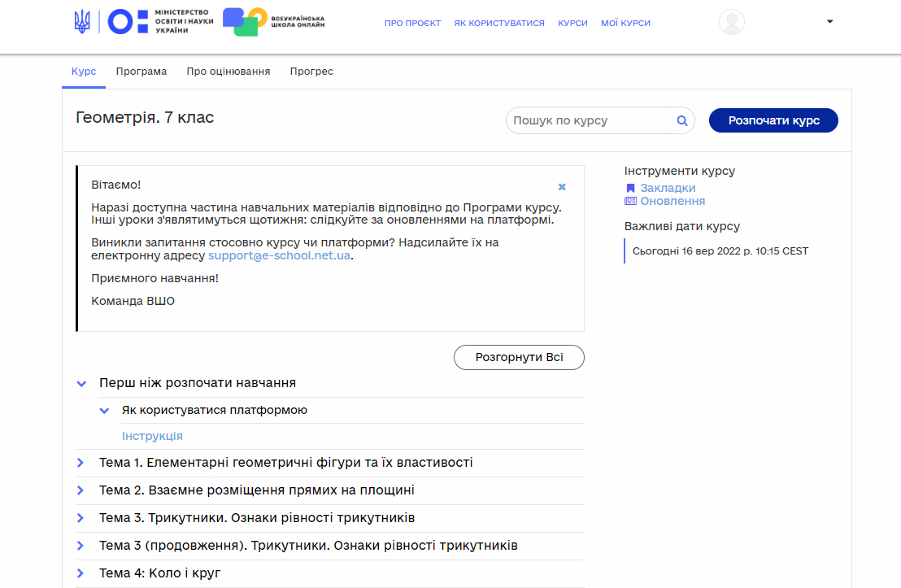Switch to the Прогрес tab
This screenshot has height=588, width=901.
tap(311, 72)
